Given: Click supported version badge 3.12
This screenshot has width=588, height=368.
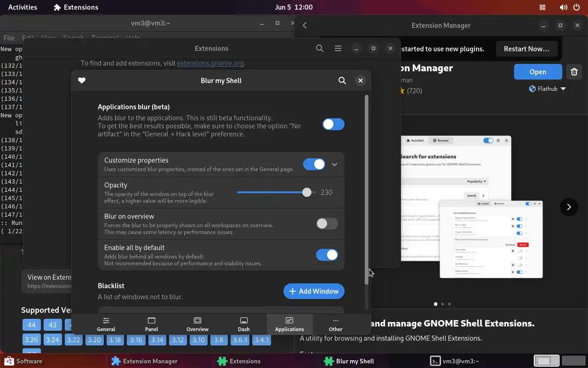Looking at the screenshot, I should point(178,340).
